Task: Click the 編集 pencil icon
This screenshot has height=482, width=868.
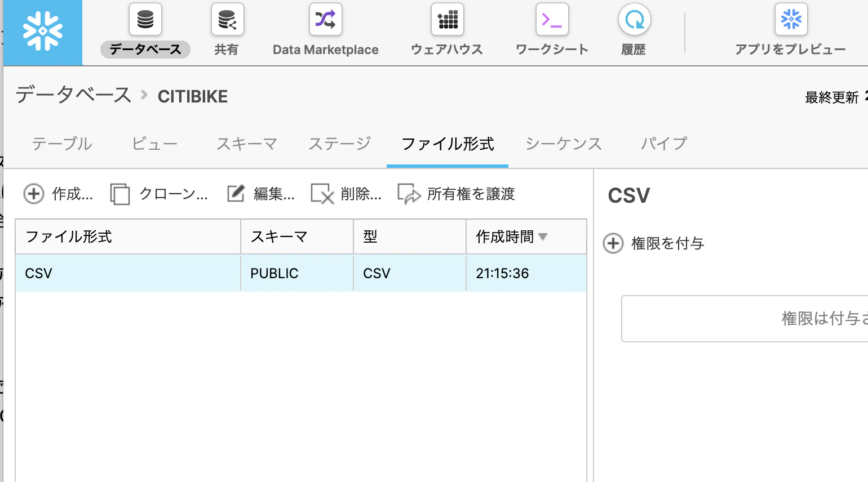Action: [x=236, y=193]
